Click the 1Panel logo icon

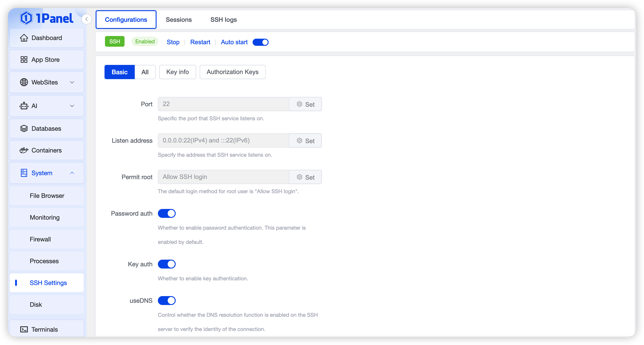(x=26, y=18)
